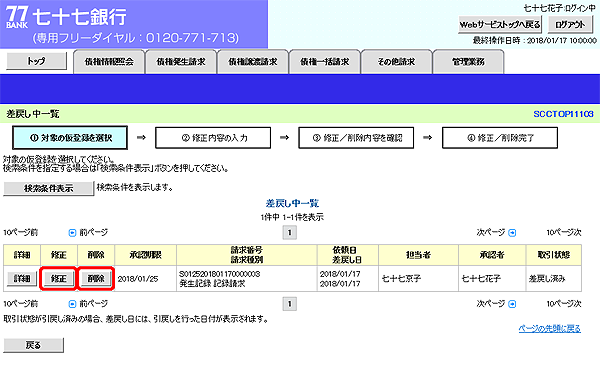
Task: Click the 前ページ arrow icon below the table
Action: point(72,304)
